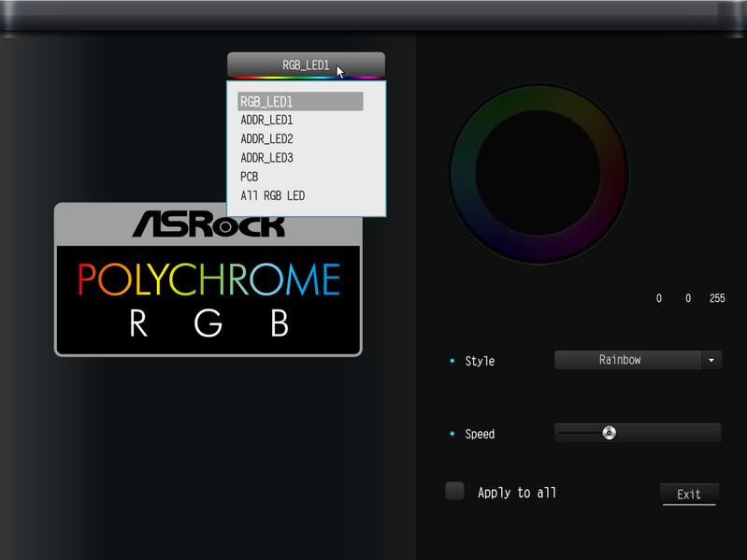
Task: Tick the Apply to all checkbox
Action: coord(454,491)
